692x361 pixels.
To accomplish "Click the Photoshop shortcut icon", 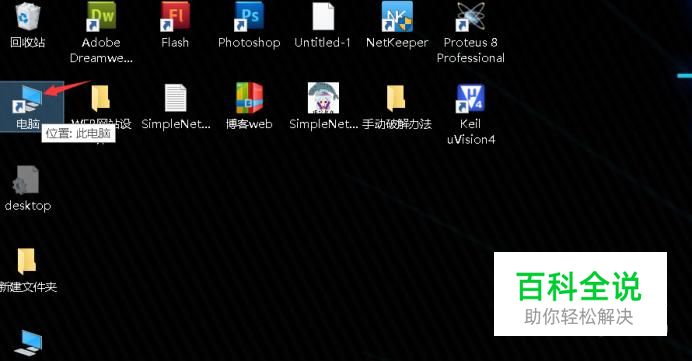I will [249, 17].
